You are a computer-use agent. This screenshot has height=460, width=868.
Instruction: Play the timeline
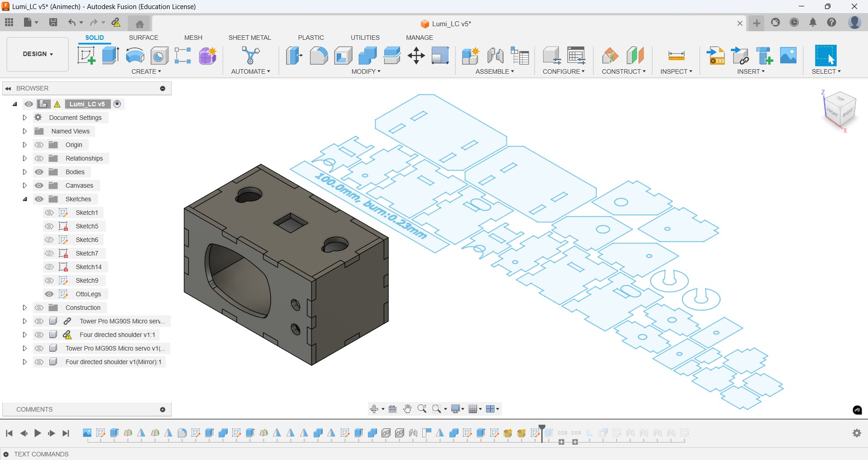pyautogui.click(x=38, y=433)
